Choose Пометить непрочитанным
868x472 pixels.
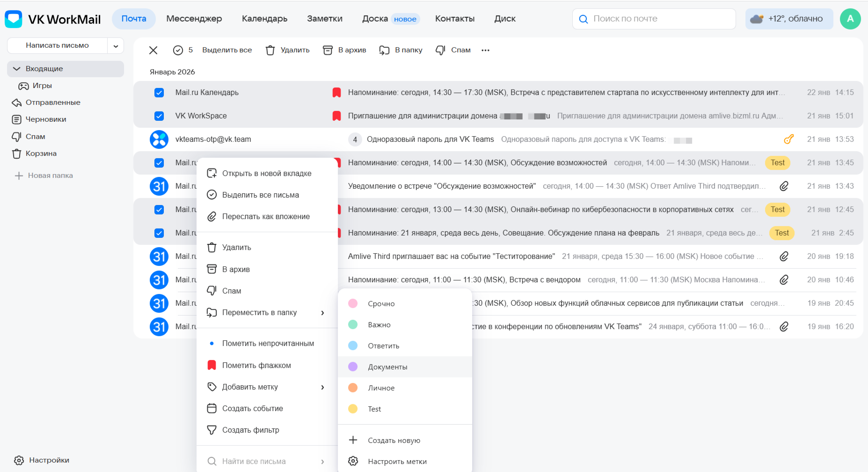pos(267,343)
